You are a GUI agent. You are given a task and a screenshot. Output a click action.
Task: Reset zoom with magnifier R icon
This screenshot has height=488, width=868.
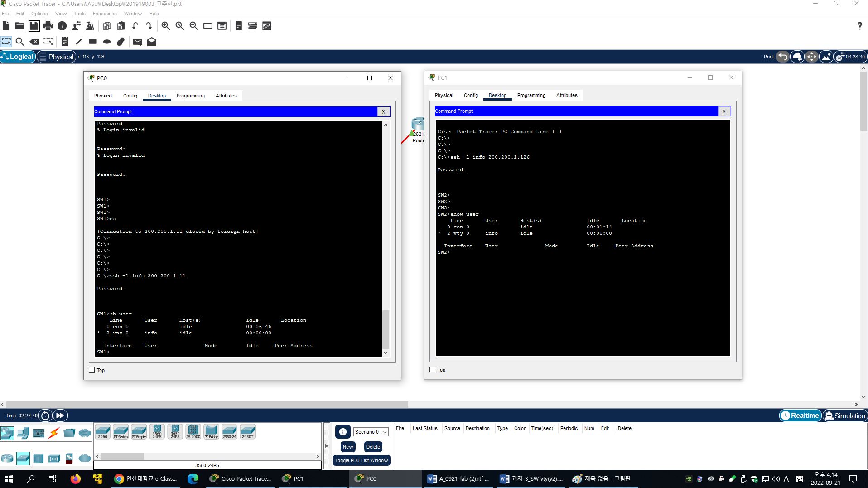pyautogui.click(x=180, y=26)
